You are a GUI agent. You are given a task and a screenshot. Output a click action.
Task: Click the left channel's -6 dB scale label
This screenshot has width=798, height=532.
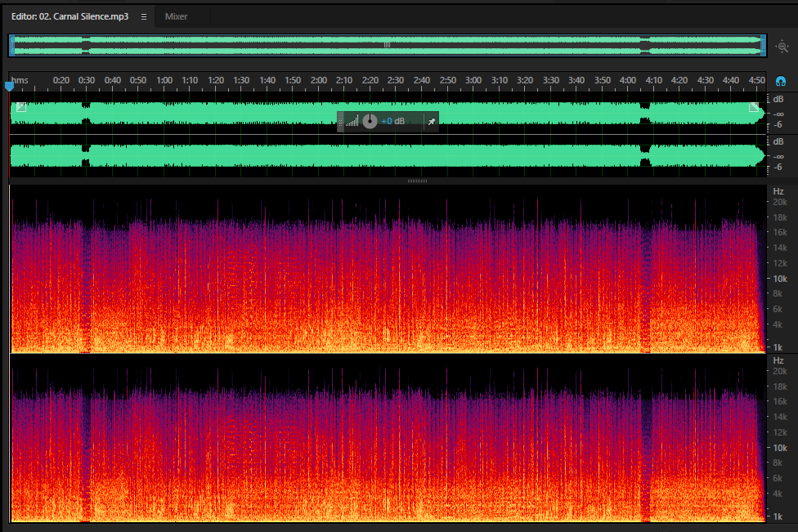[x=778, y=124]
